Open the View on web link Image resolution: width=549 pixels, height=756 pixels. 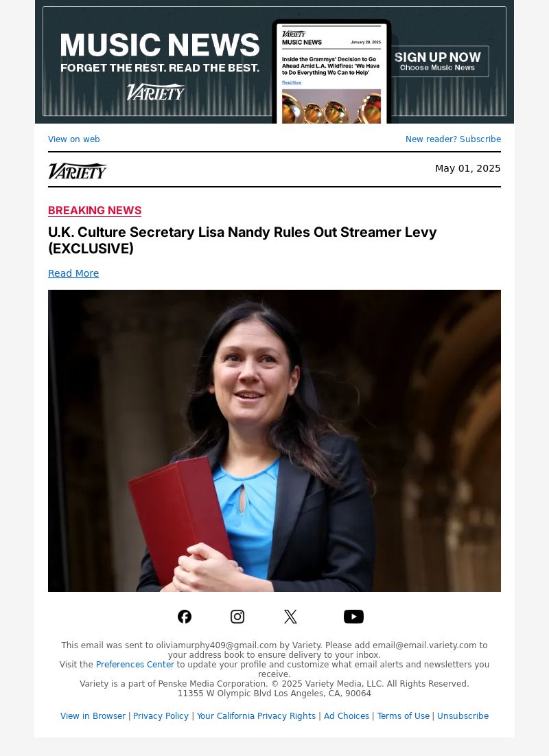pyautogui.click(x=73, y=139)
